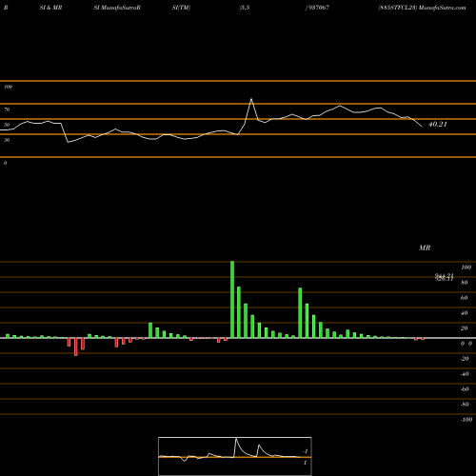
Task: Click the tallest green histogram bar
Action: (232, 300)
